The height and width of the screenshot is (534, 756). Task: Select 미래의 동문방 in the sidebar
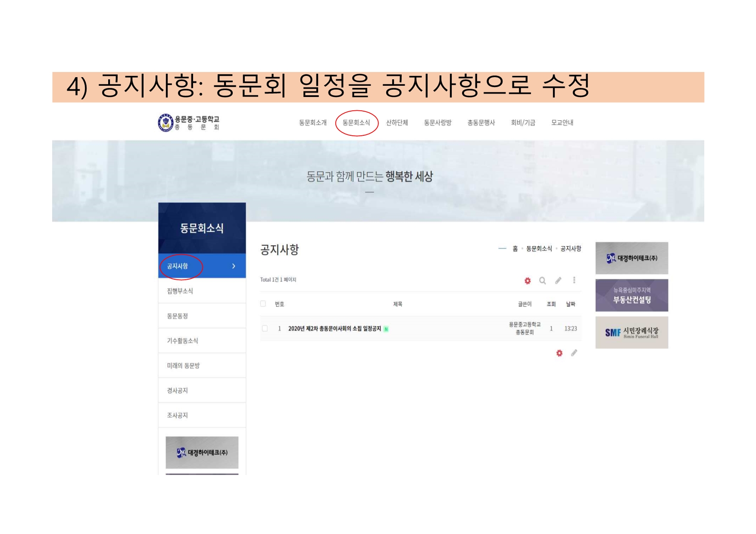tap(202, 365)
